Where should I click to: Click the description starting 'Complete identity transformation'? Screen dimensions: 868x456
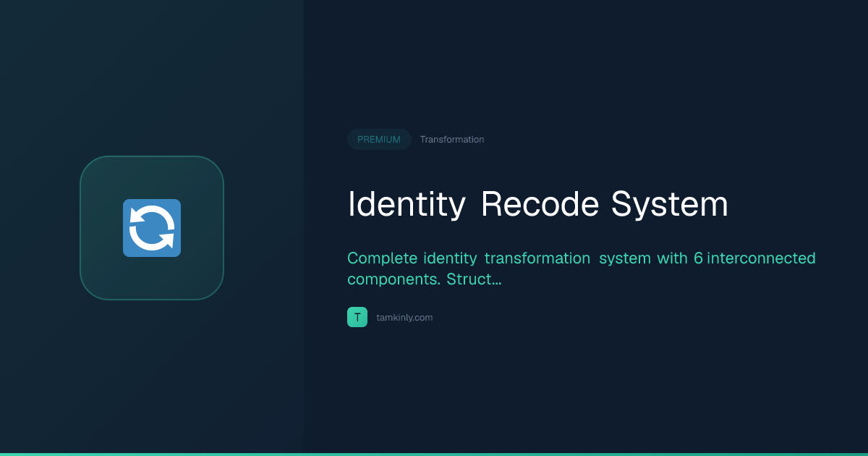[582, 269]
